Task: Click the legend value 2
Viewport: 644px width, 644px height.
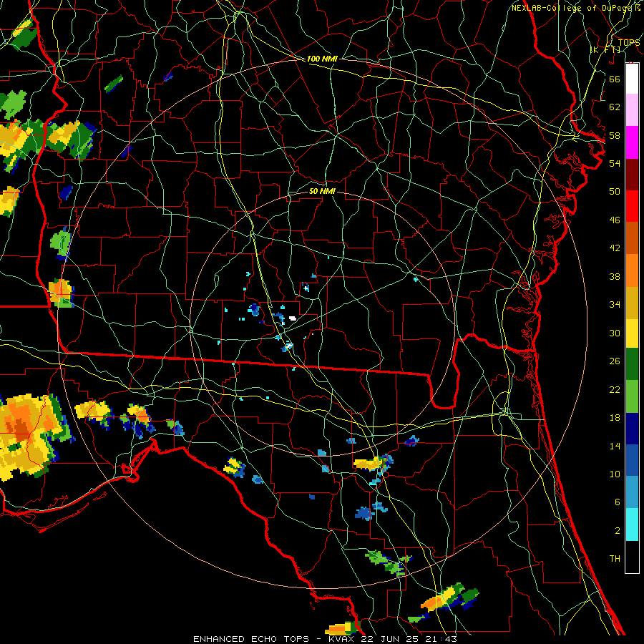Action: 617,531
